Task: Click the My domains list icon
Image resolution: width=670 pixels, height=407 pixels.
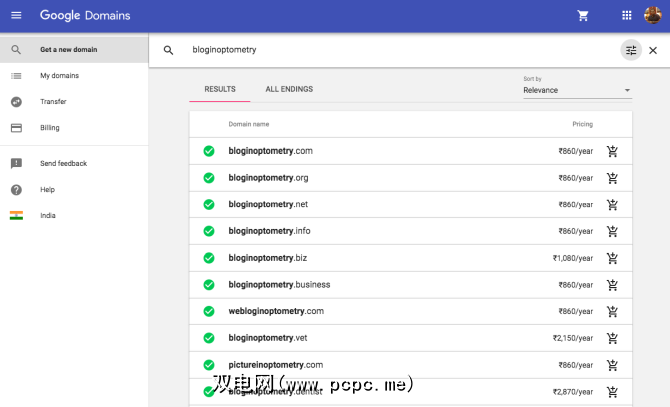Action: tap(16, 76)
